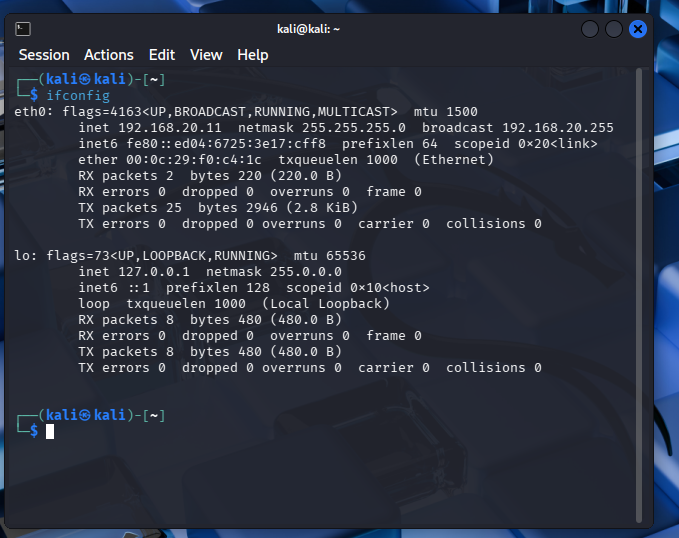Click the bytes 2946 (2.8 KiB) text
Screen dimensions: 679x538
(x=278, y=208)
